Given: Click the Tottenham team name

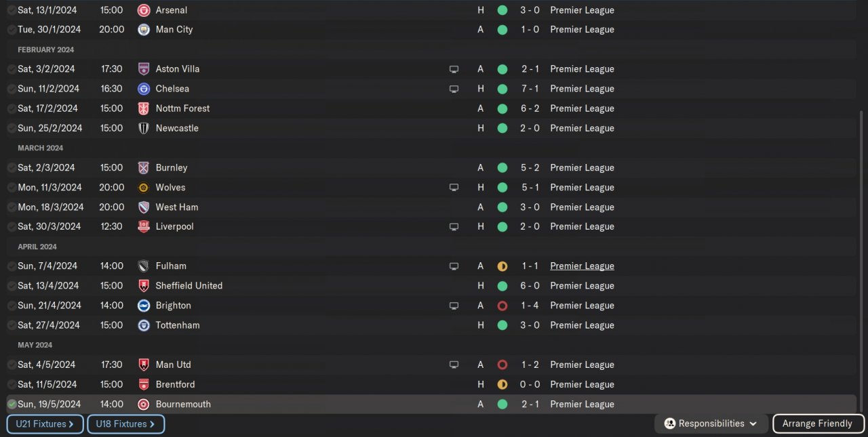Looking at the screenshot, I should [x=178, y=325].
